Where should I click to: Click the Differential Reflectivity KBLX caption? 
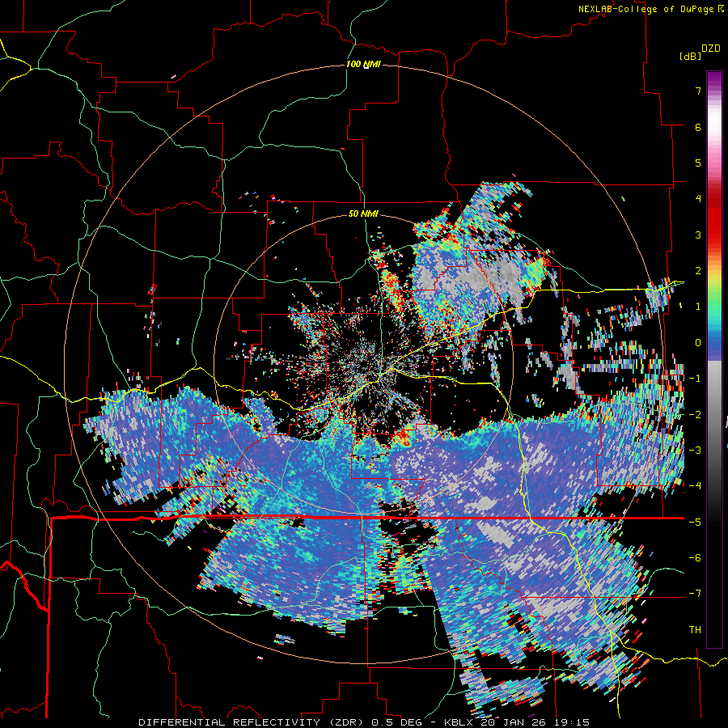click(364, 722)
